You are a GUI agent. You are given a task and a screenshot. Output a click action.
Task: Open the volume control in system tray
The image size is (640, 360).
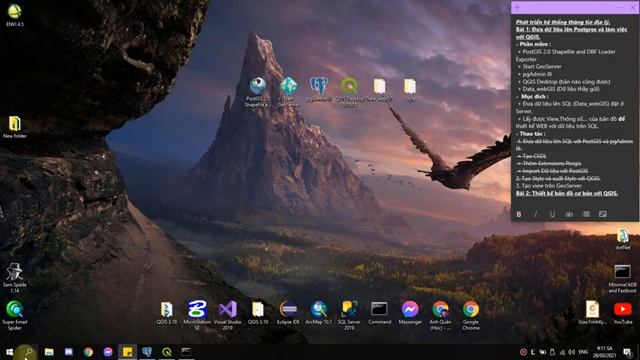[571, 352]
